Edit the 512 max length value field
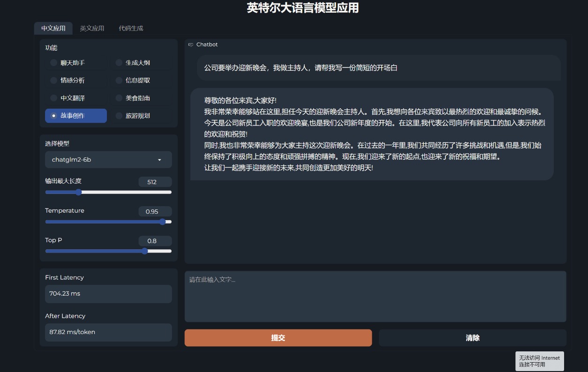Screen dimensions: 588x372 155,182
